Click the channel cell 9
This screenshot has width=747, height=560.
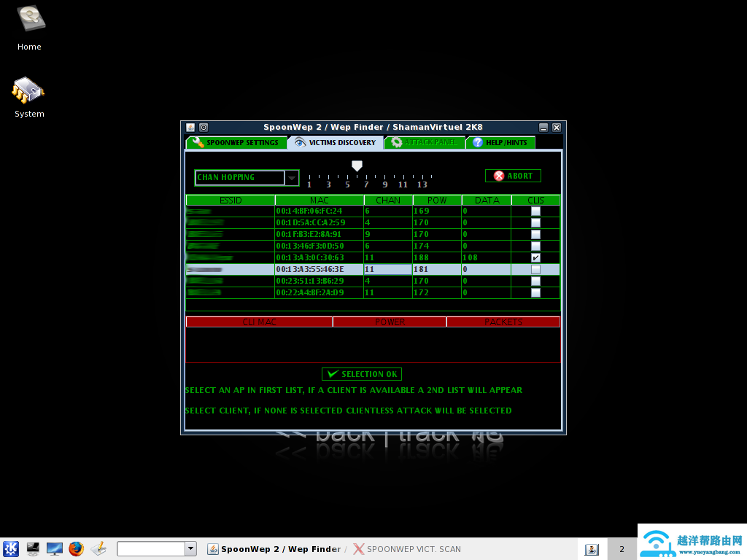point(388,234)
